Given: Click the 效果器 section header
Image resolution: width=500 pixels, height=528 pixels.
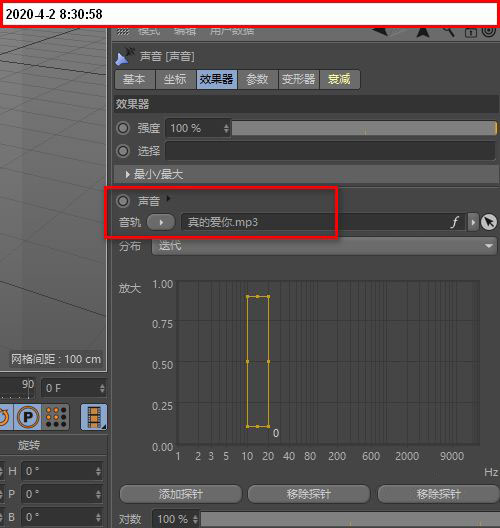Looking at the screenshot, I should [306, 104].
